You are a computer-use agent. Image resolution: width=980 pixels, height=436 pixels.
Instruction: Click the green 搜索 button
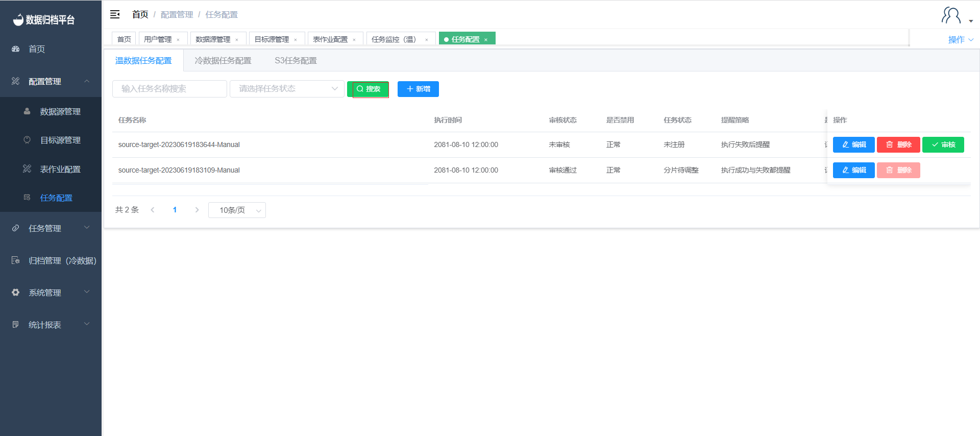(x=368, y=89)
